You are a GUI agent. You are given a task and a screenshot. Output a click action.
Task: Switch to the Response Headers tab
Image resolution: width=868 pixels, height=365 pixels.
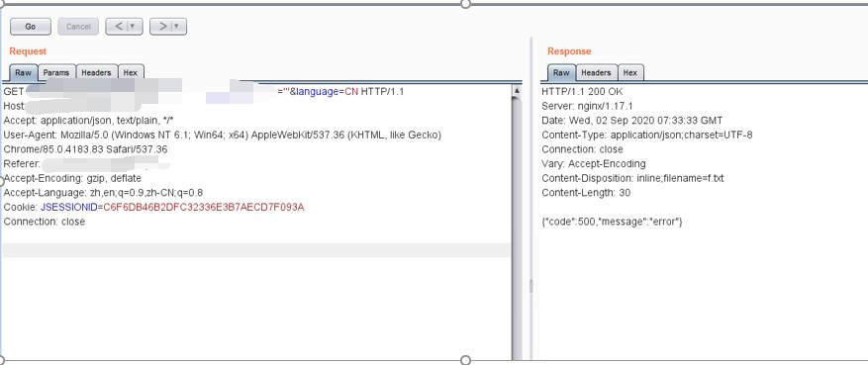point(596,72)
